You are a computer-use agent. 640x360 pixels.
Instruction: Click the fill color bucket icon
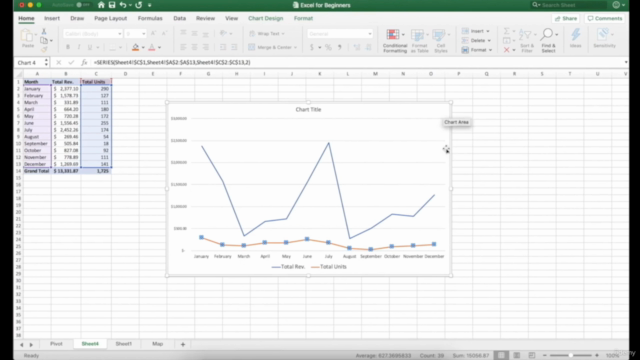pos(136,47)
